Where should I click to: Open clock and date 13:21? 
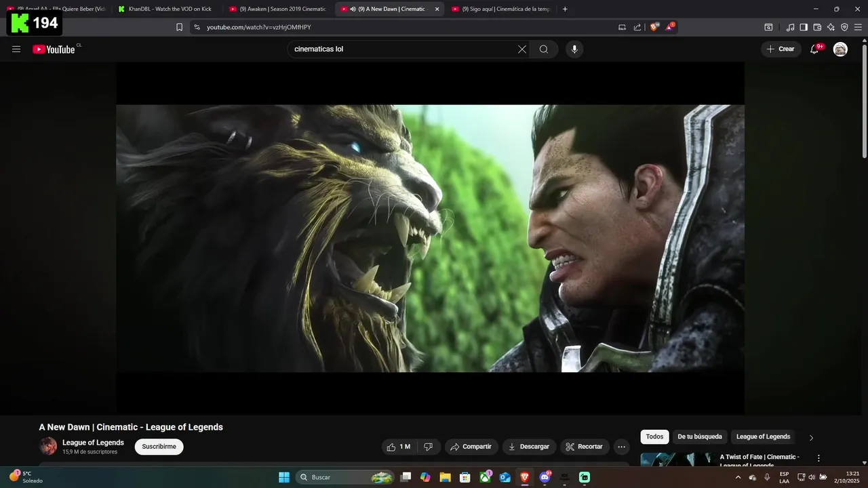click(x=847, y=477)
